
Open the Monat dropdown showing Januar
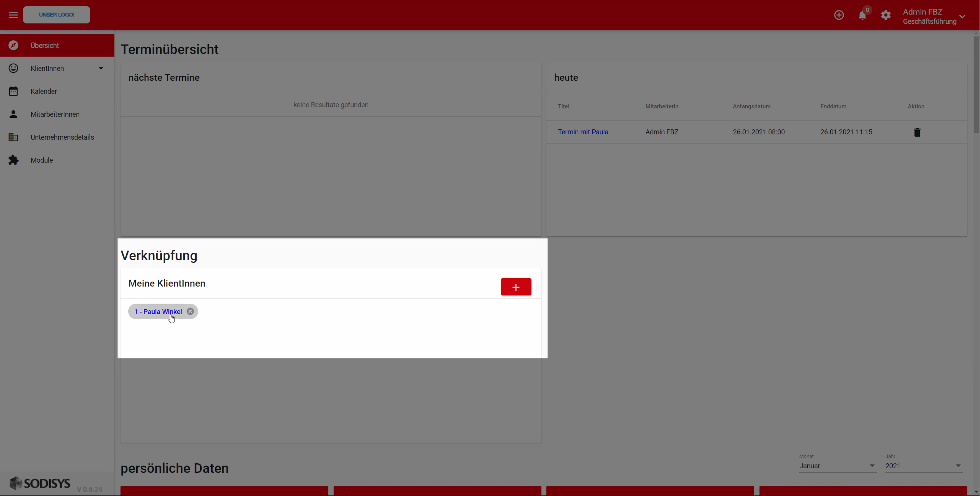[838, 466]
